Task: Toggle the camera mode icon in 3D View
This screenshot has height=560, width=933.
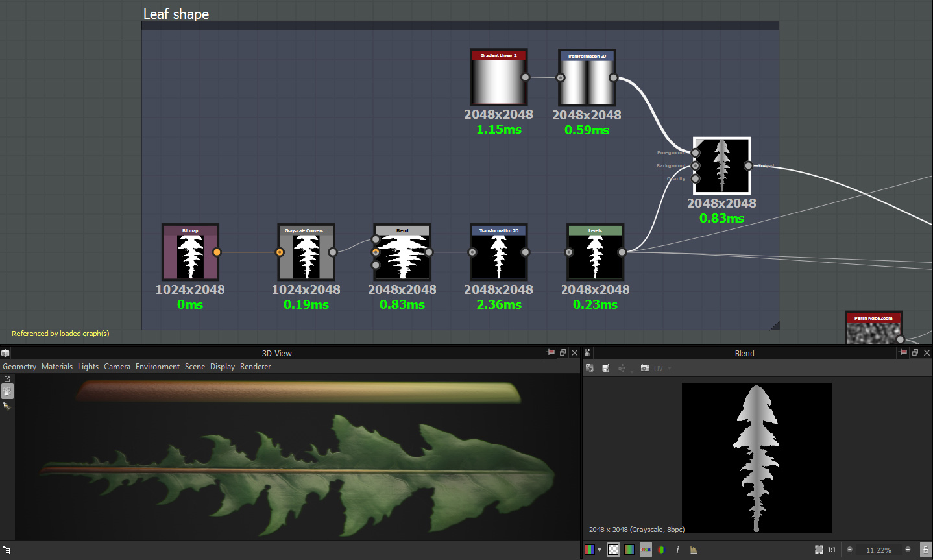Action: point(7,391)
